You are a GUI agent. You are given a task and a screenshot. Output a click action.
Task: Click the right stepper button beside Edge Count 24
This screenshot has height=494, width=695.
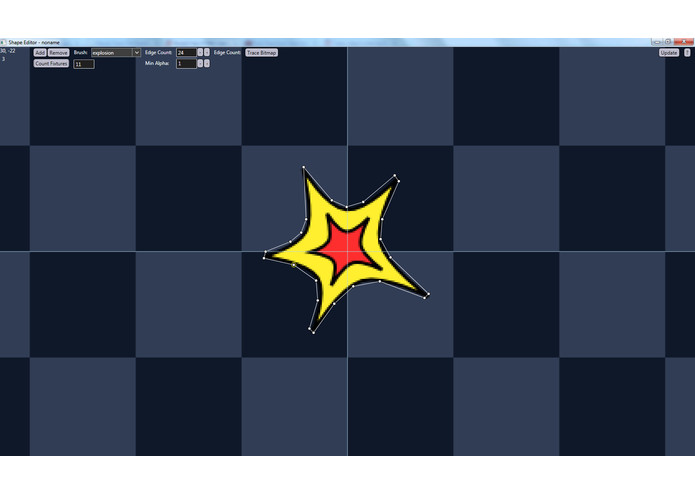point(207,52)
